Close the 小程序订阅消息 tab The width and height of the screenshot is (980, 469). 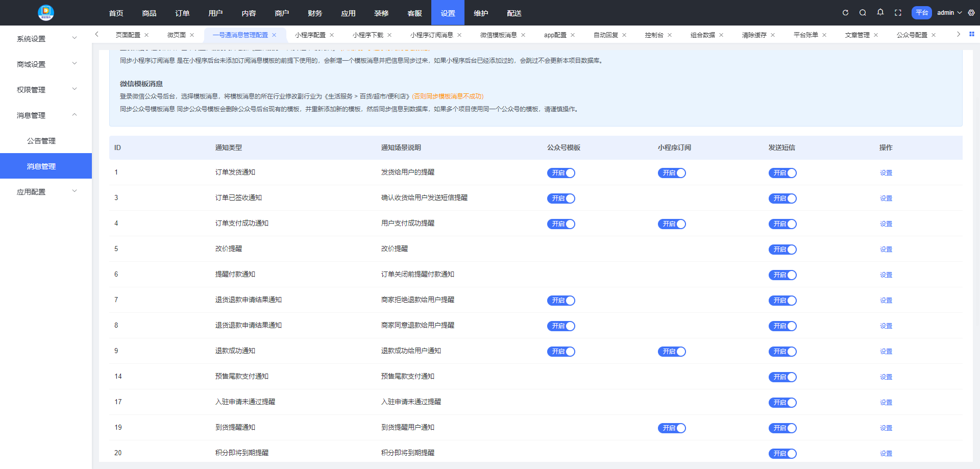click(x=459, y=35)
